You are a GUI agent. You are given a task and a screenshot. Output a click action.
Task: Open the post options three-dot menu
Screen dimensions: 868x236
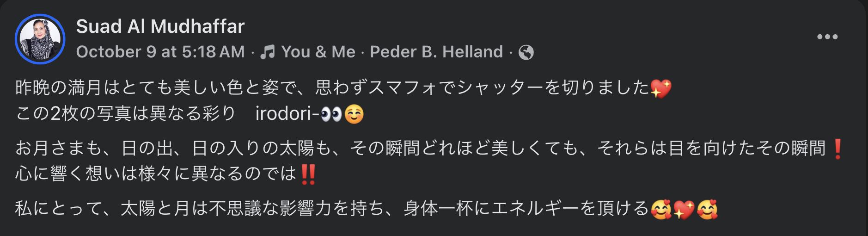[x=827, y=37]
